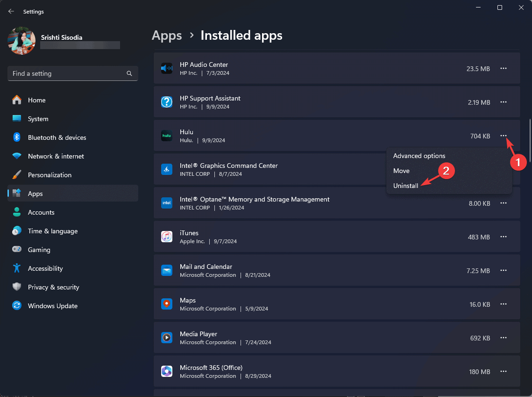Click the Time & language clock icon

[17, 231]
